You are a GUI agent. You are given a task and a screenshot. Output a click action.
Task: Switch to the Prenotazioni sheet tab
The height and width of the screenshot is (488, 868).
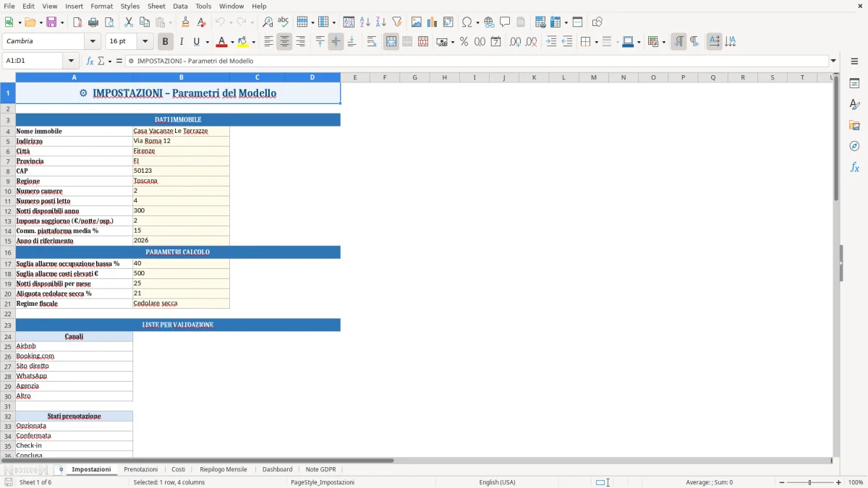tap(141, 469)
